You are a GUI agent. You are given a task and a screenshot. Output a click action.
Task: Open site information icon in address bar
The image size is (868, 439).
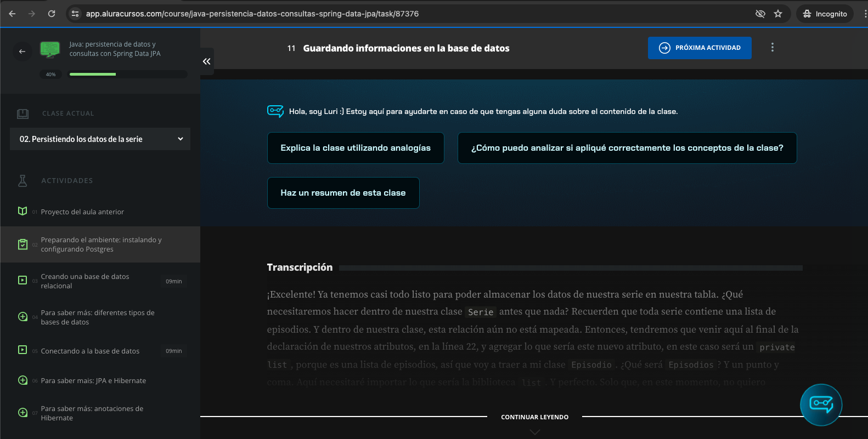click(75, 14)
